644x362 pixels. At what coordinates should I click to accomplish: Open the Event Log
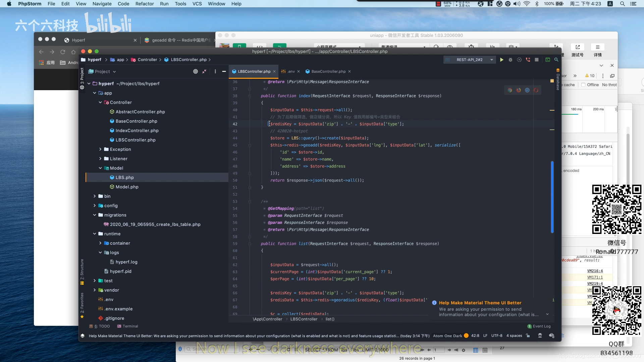(x=539, y=326)
